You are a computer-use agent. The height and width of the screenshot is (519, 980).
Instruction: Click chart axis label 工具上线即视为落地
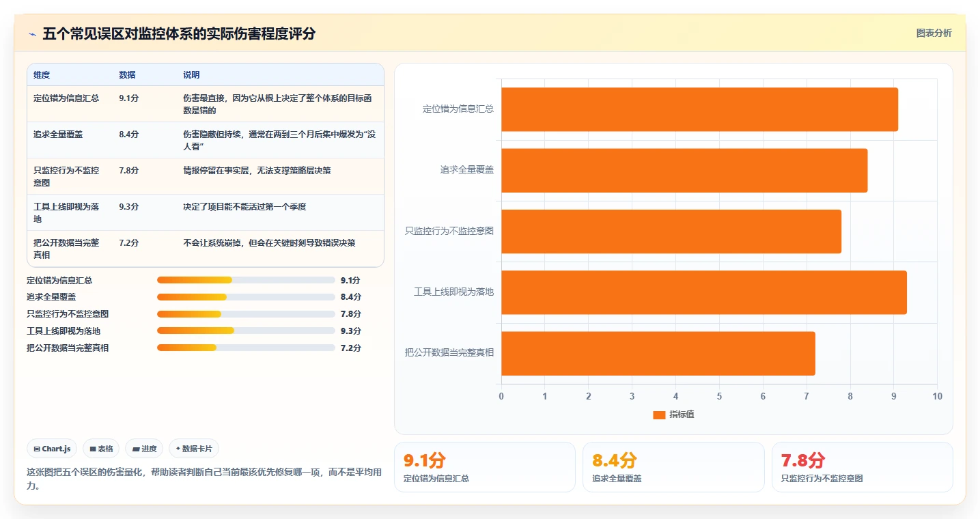tap(453, 292)
